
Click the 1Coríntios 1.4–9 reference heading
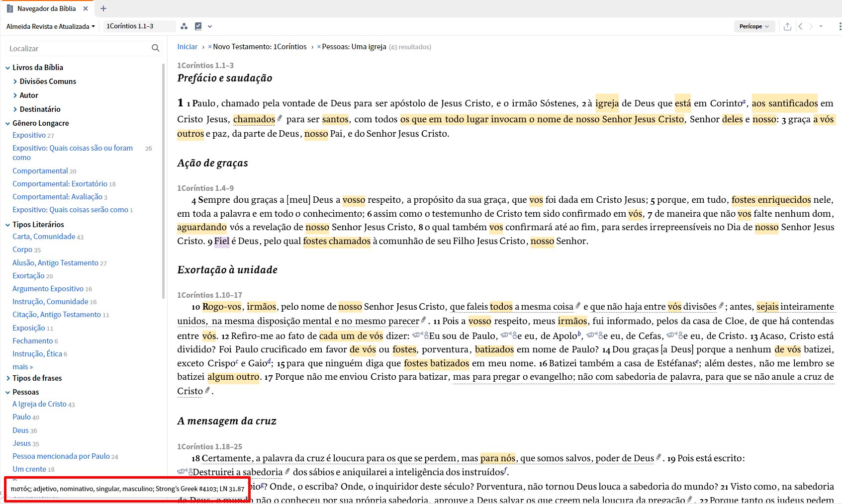pos(205,188)
